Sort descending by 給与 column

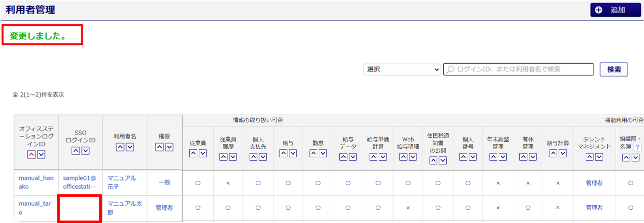point(293,153)
